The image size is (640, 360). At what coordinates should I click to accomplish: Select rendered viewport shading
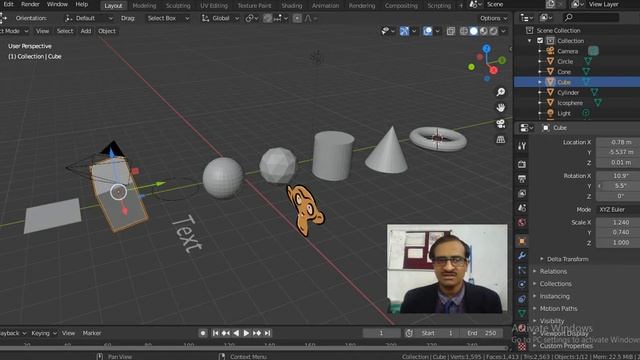493,31
